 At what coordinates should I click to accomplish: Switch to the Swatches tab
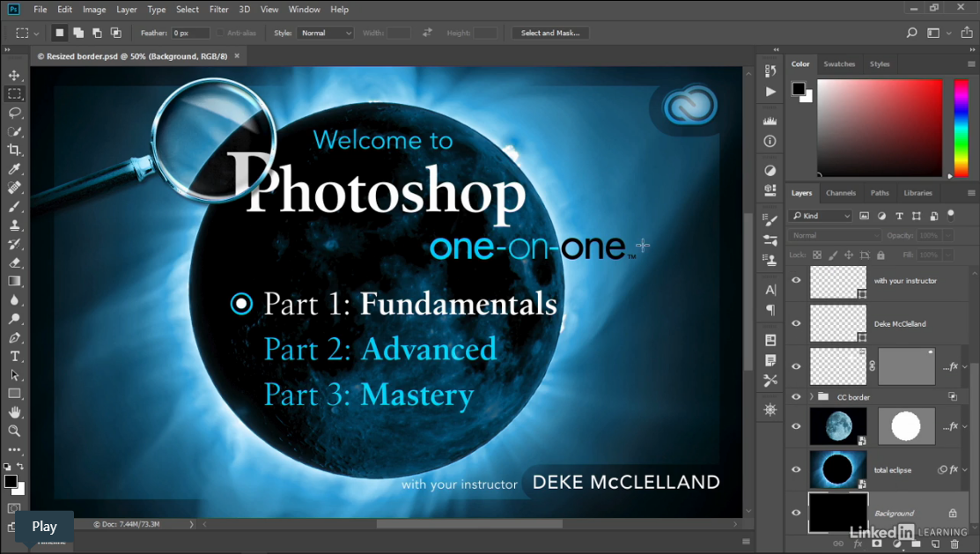839,63
